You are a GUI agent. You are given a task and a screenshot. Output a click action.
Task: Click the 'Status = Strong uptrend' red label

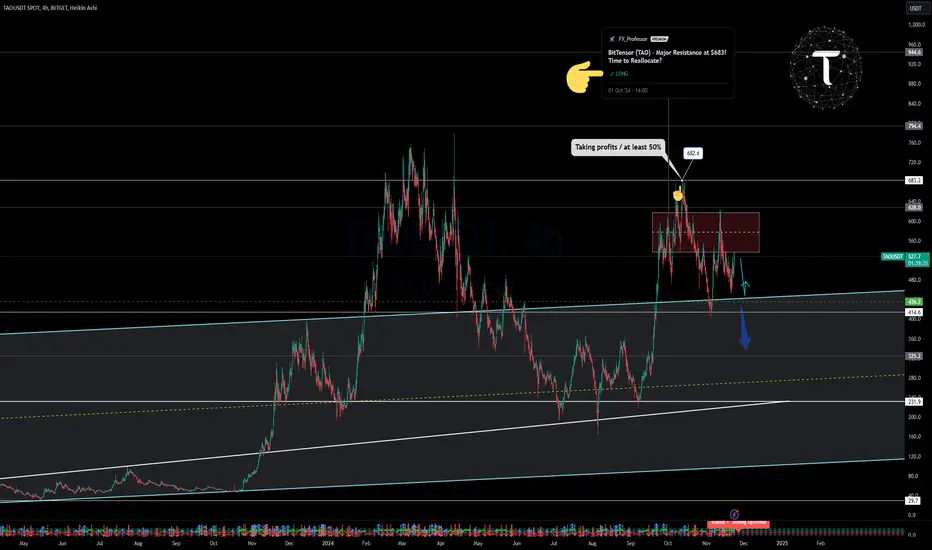[x=738, y=523]
